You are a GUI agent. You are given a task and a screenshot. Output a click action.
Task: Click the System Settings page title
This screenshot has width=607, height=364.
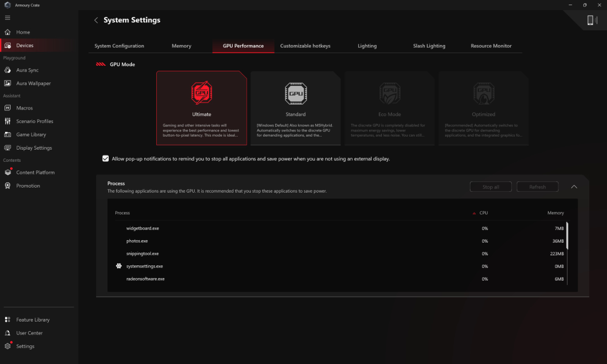click(x=132, y=20)
